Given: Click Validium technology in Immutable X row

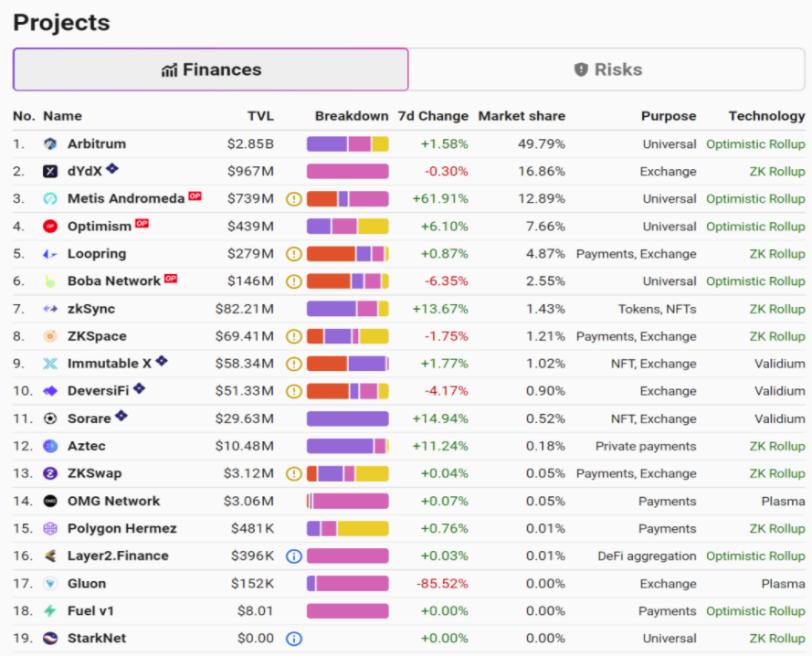Looking at the screenshot, I should click(x=780, y=364).
